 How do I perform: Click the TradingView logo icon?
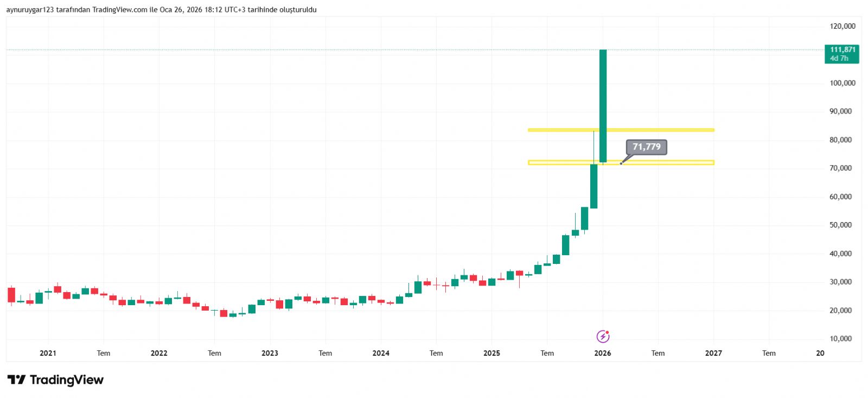click(16, 380)
